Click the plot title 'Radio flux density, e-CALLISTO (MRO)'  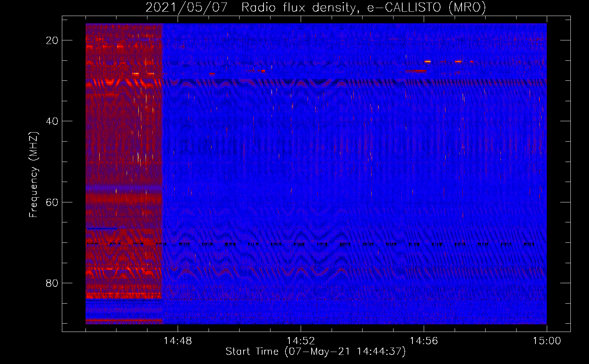click(364, 7)
